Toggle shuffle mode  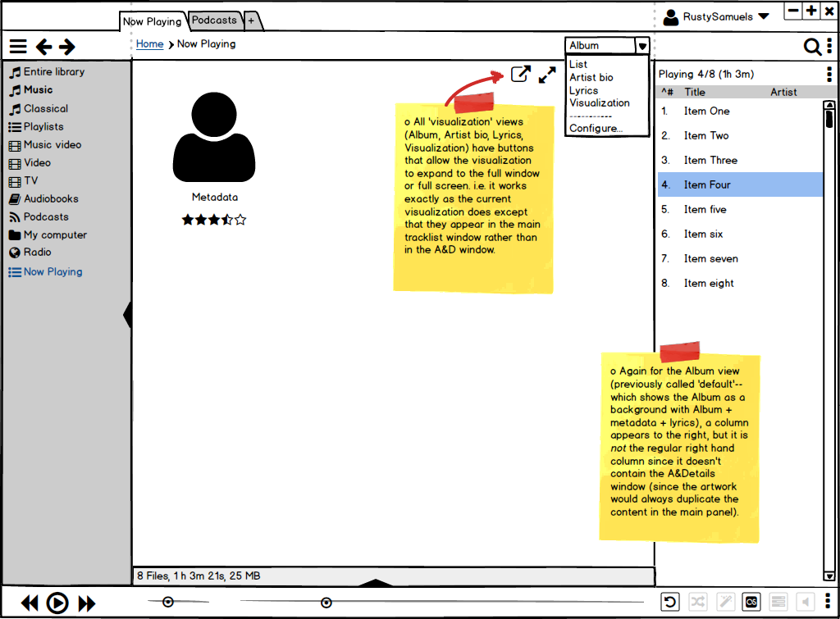click(697, 603)
